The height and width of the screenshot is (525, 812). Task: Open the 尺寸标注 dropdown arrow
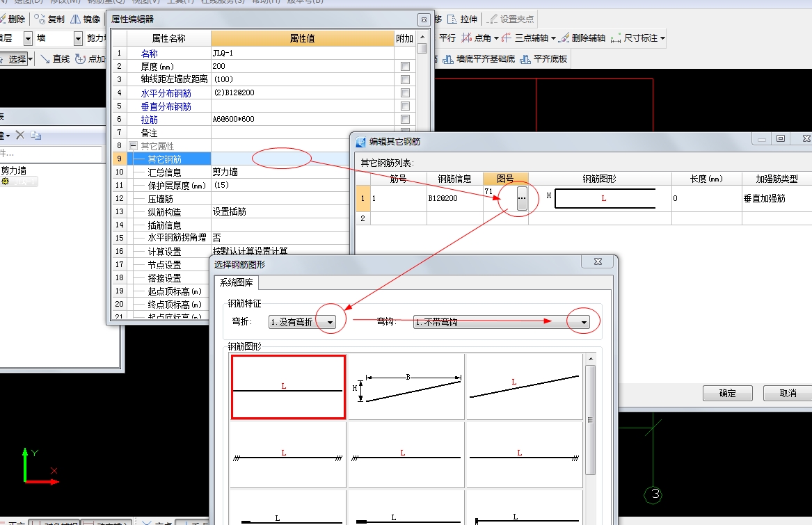tap(662, 38)
